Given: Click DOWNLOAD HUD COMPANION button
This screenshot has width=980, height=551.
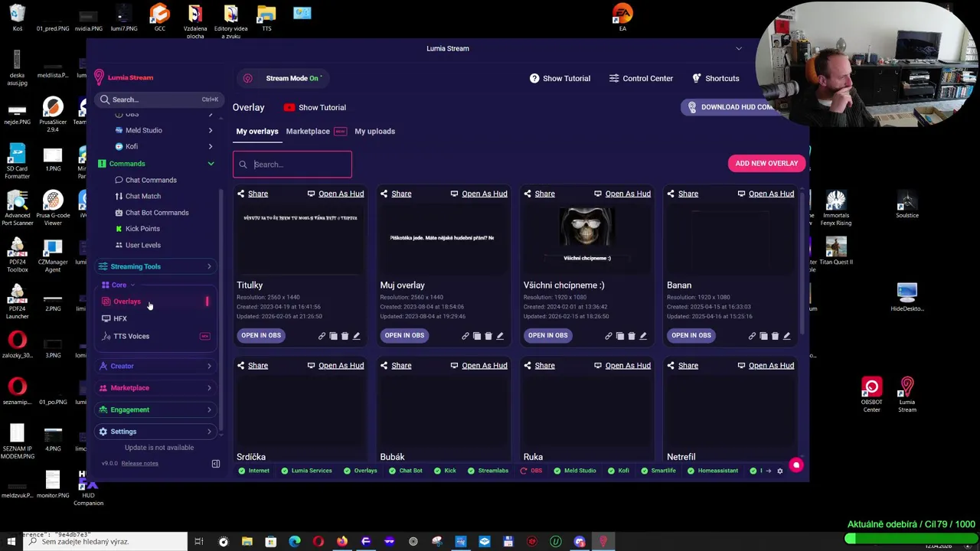Looking at the screenshot, I should click(730, 107).
